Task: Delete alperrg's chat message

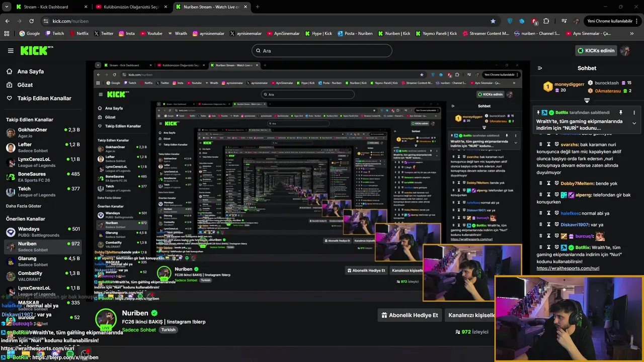Action: 541,195
